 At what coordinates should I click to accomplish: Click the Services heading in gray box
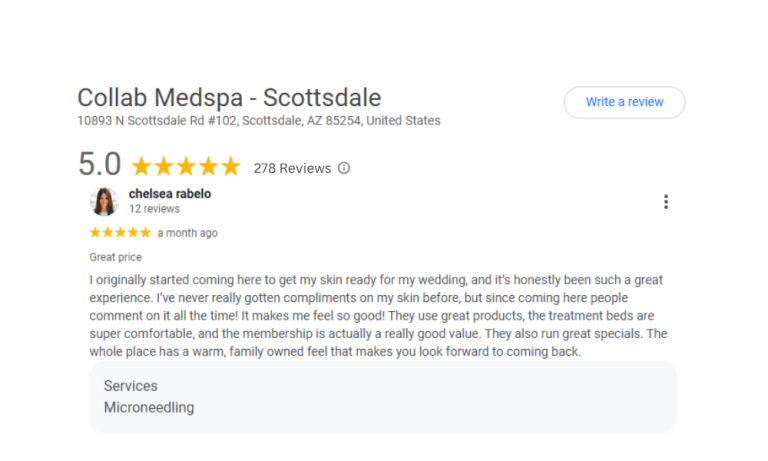(131, 386)
